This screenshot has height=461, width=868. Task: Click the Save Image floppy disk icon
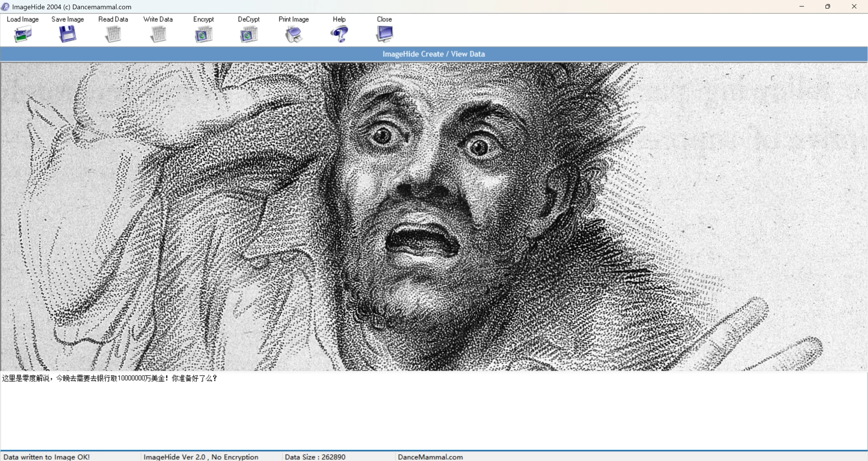click(67, 34)
